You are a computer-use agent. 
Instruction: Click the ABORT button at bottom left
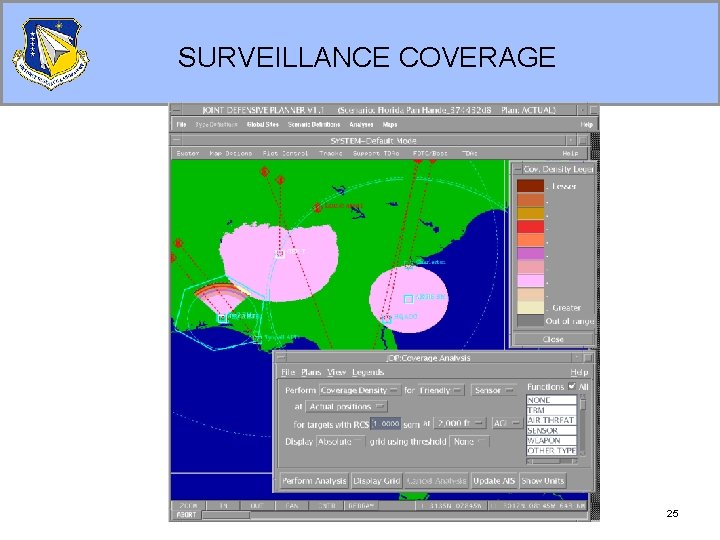(186, 515)
